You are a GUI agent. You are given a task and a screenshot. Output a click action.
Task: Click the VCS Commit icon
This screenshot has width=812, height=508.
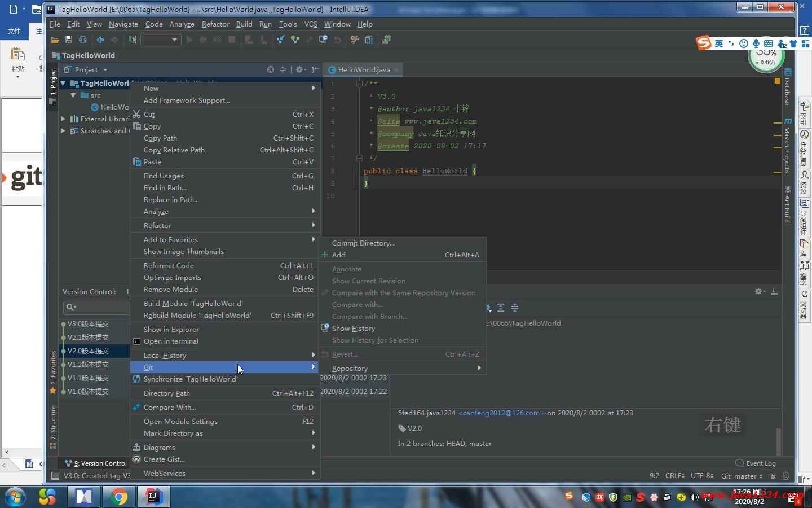pyautogui.click(x=294, y=40)
